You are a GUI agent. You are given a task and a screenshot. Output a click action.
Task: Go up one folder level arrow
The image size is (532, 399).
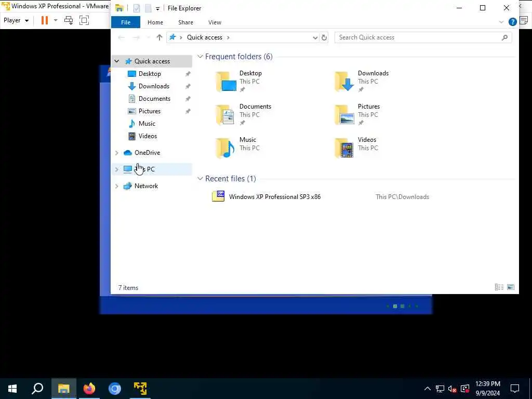coord(159,37)
